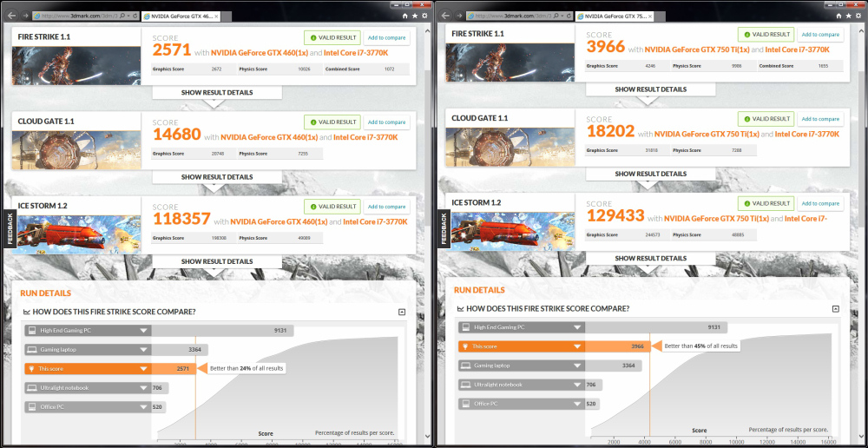Open Favorites star in the left browser window
The height and width of the screenshot is (448, 868).
[415, 16]
